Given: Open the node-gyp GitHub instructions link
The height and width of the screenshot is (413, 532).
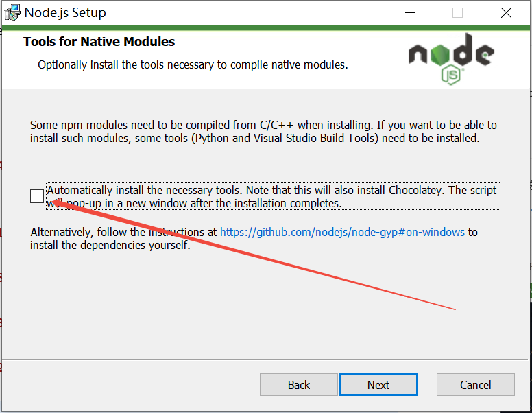Looking at the screenshot, I should point(342,232).
